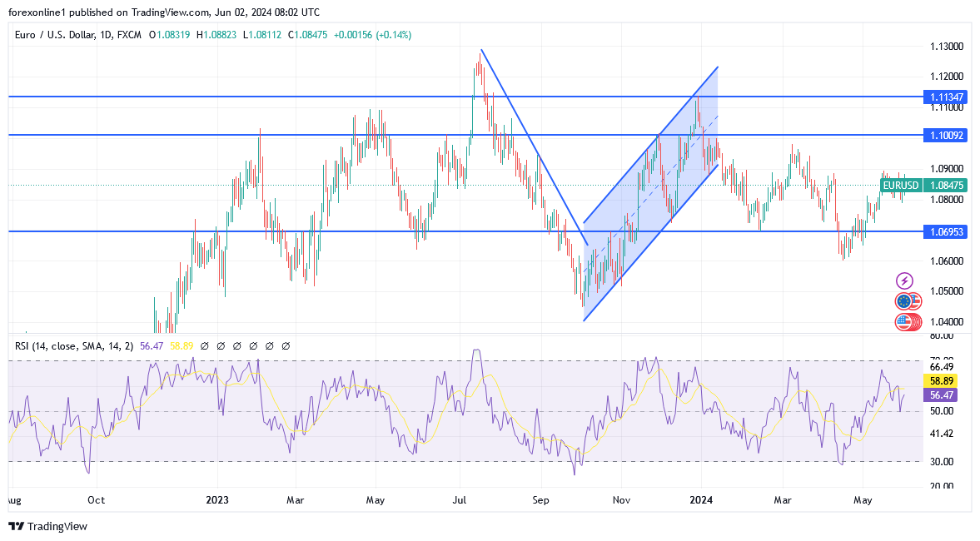Click the RSI (14, close, SMA, 14, 2) legend

click(74, 345)
